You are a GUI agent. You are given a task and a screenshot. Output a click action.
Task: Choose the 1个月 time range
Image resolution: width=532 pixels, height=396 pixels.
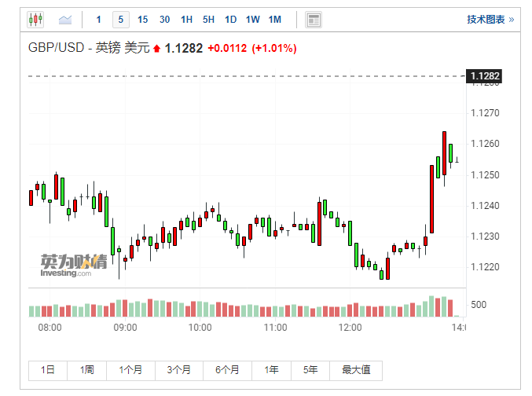tap(130, 370)
